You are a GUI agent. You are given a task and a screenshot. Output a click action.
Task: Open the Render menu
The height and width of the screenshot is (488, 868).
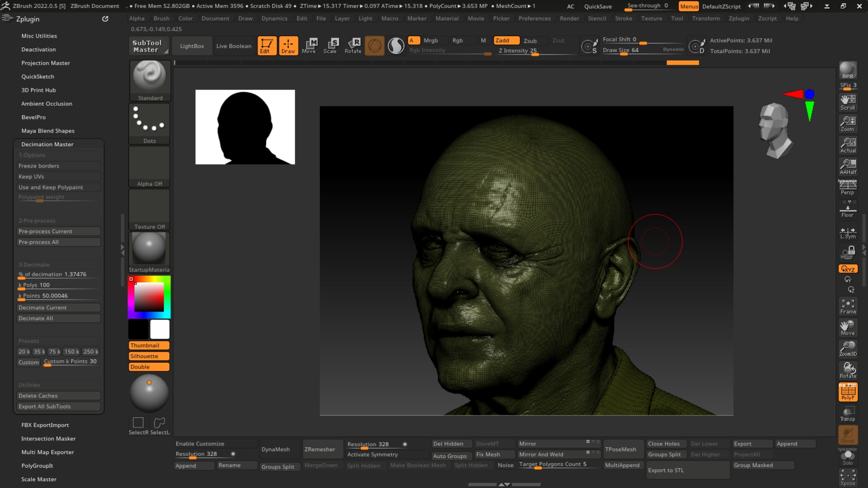pos(569,19)
